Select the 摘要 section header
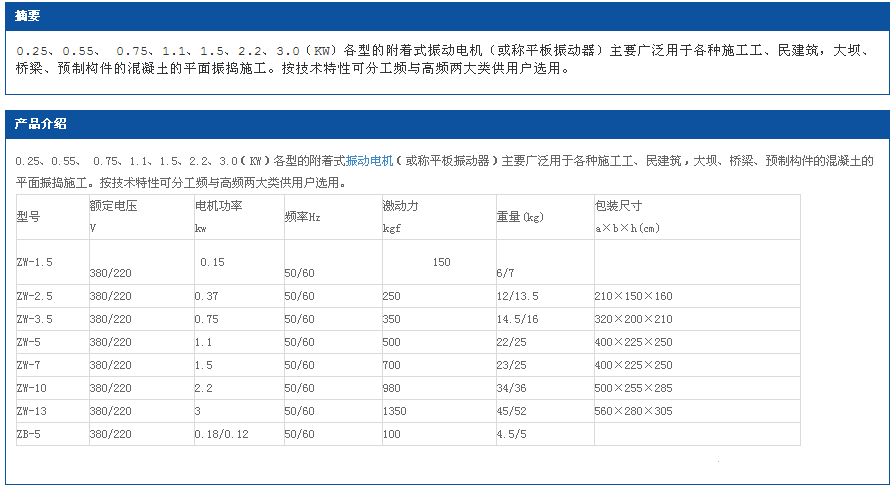This screenshot has width=894, height=490. (x=28, y=17)
